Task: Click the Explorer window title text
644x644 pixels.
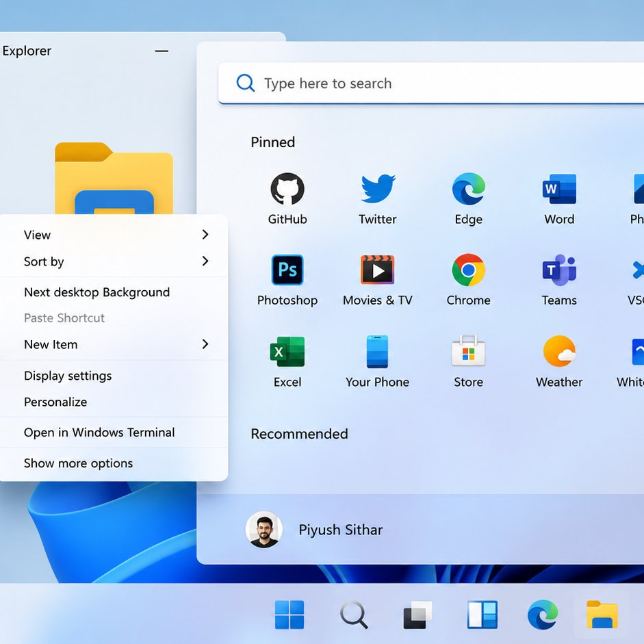Action: click(x=27, y=51)
